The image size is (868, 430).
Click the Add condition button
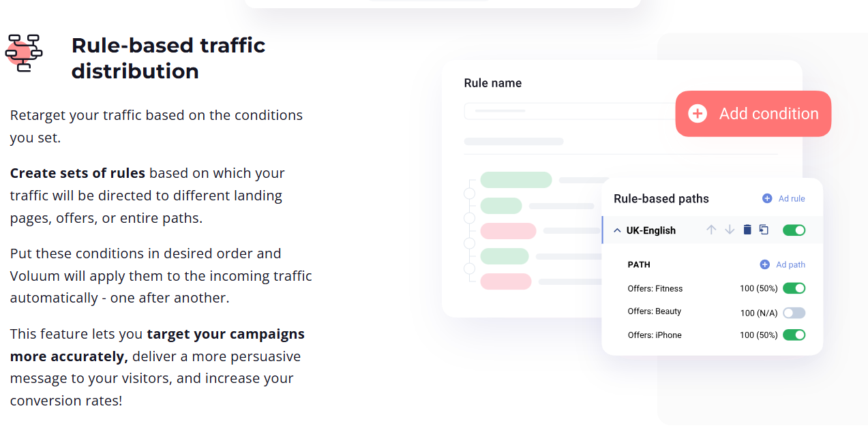click(x=753, y=114)
